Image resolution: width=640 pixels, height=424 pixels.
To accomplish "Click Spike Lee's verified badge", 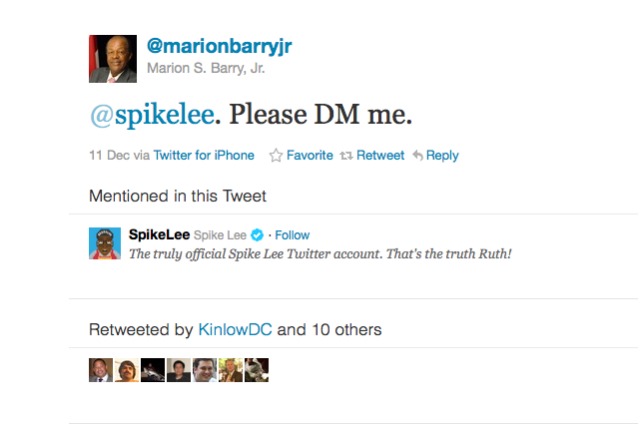I will pyautogui.click(x=256, y=235).
